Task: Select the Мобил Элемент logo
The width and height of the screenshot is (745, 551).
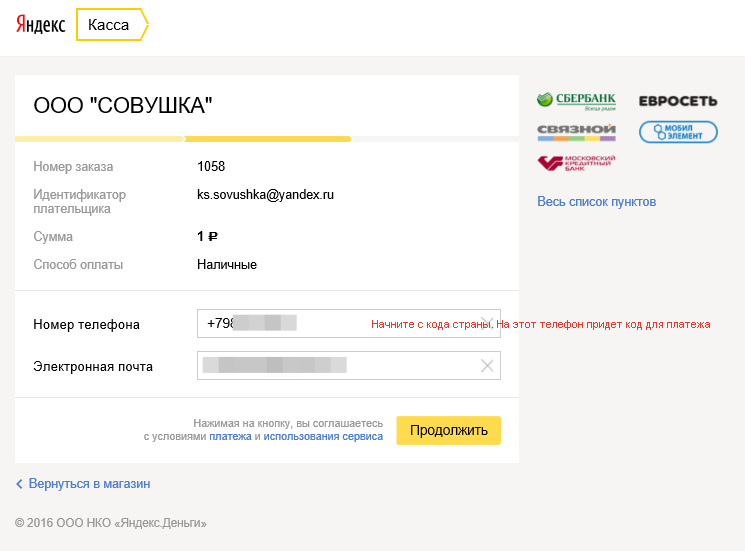Action: point(678,132)
